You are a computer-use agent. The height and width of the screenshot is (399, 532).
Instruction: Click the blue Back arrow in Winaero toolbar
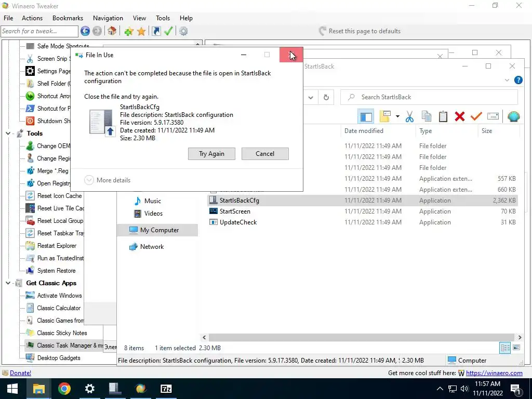pos(85,31)
